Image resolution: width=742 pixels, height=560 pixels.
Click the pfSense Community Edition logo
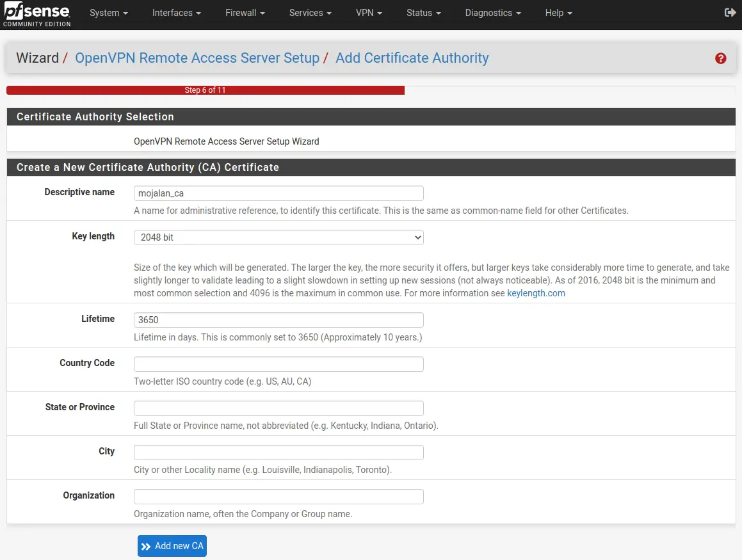[37, 14]
